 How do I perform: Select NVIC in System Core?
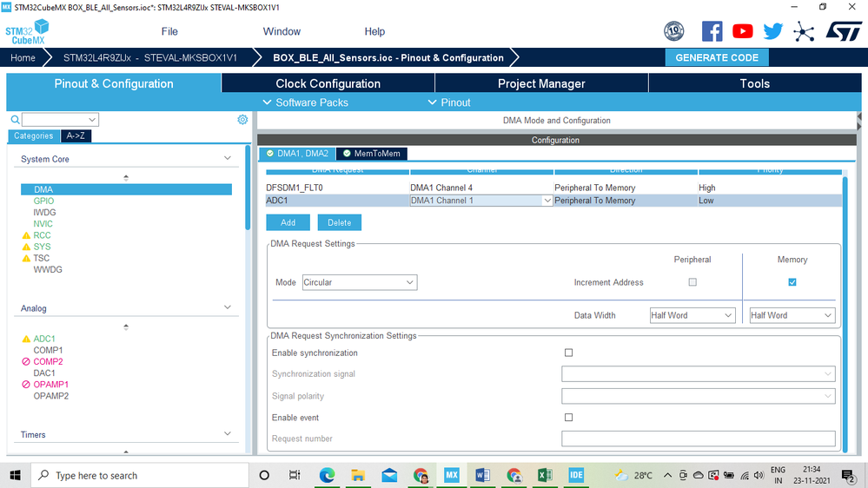tap(43, 224)
